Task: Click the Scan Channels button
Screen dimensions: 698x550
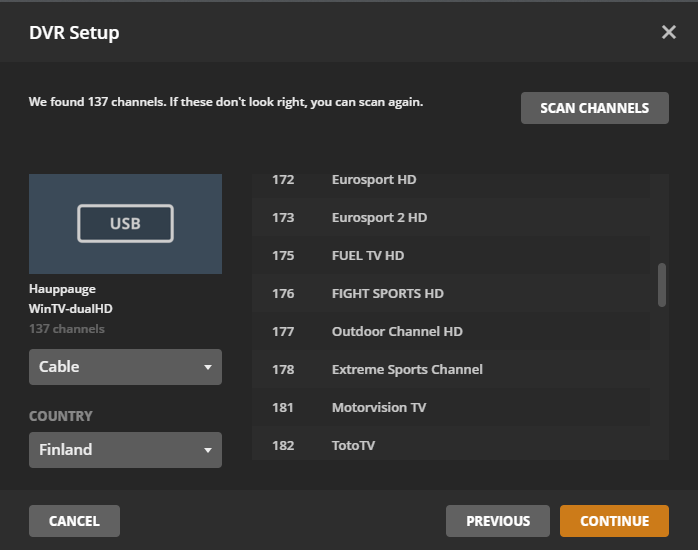Action: click(x=594, y=108)
